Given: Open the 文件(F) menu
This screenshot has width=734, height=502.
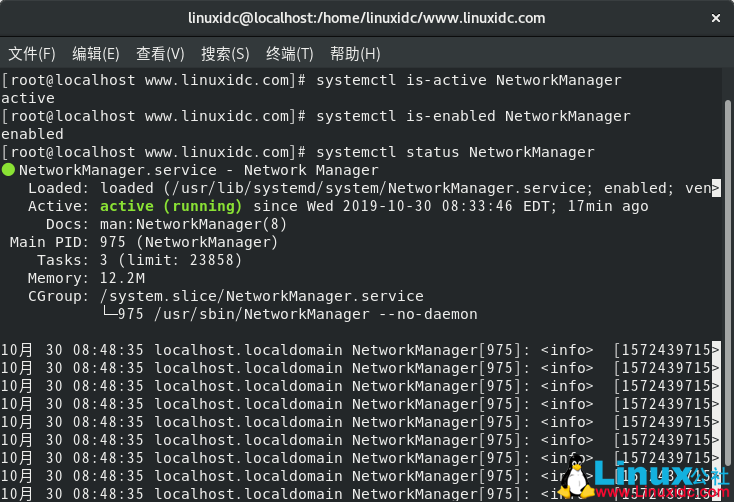Looking at the screenshot, I should (30, 53).
